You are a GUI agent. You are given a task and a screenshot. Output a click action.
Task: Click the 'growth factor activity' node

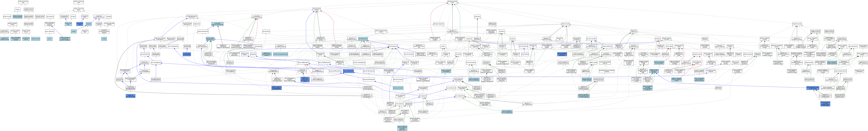[26, 39]
